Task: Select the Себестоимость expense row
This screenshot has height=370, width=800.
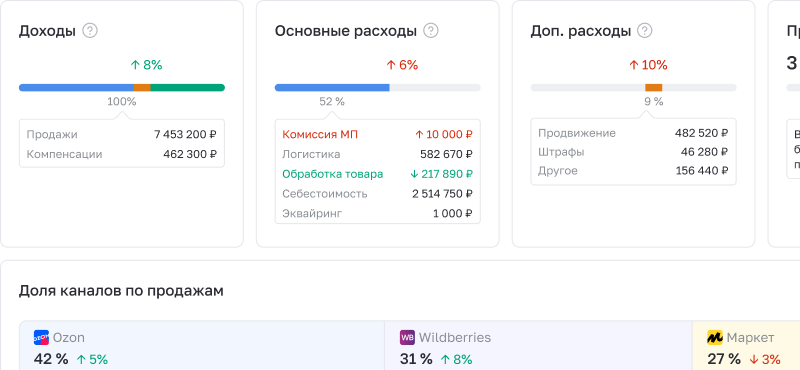Action: tap(378, 194)
